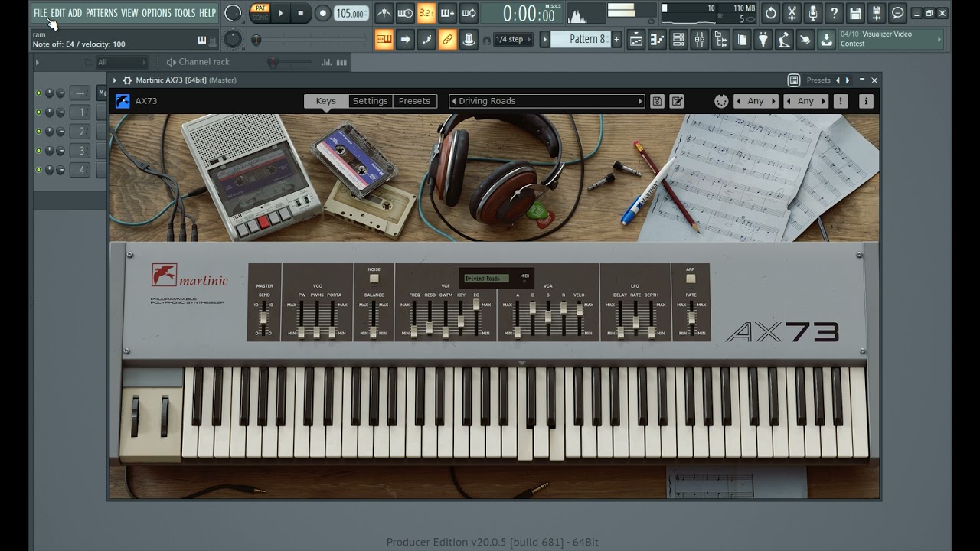Click the main volume knob

[x=233, y=13]
